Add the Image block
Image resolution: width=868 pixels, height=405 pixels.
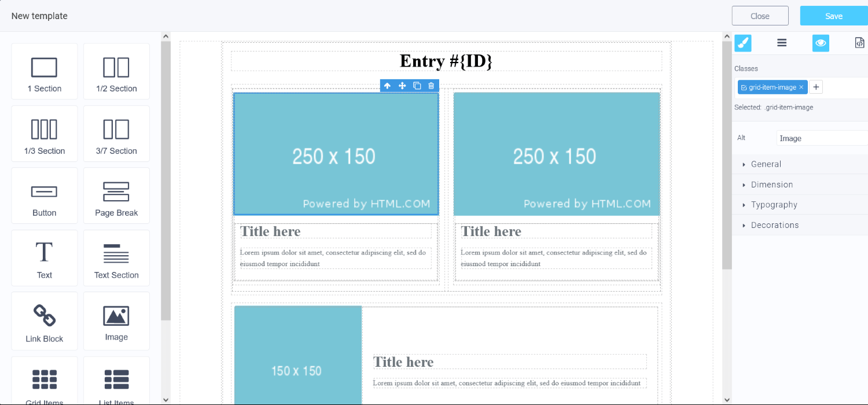(116, 321)
